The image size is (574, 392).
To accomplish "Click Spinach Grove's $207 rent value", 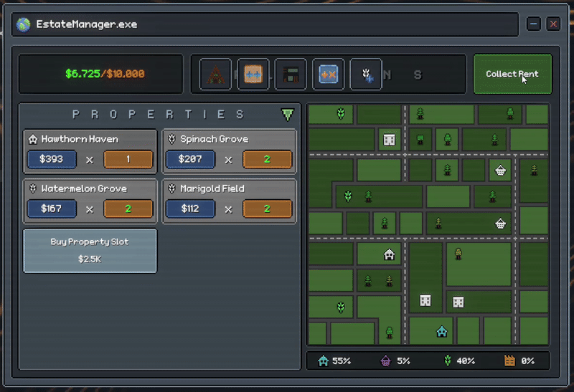I will coord(190,159).
